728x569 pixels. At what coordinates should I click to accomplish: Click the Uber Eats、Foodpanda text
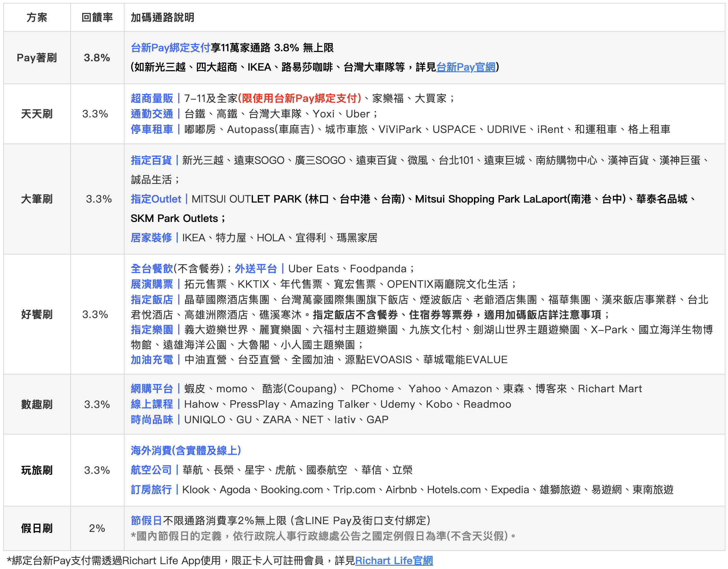347,269
